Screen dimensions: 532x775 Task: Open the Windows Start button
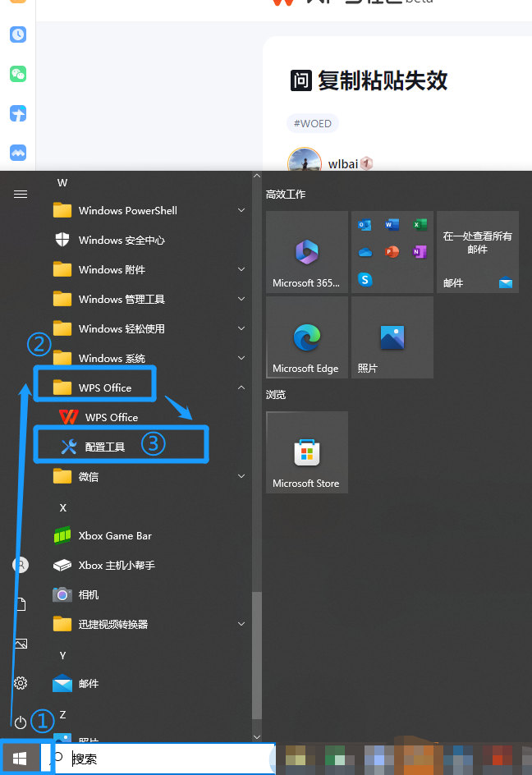click(20, 758)
